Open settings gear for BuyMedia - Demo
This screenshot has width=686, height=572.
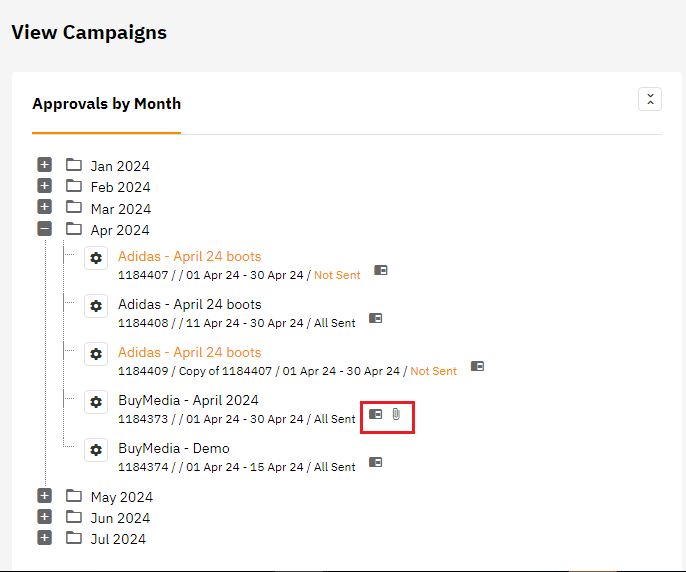pos(96,449)
